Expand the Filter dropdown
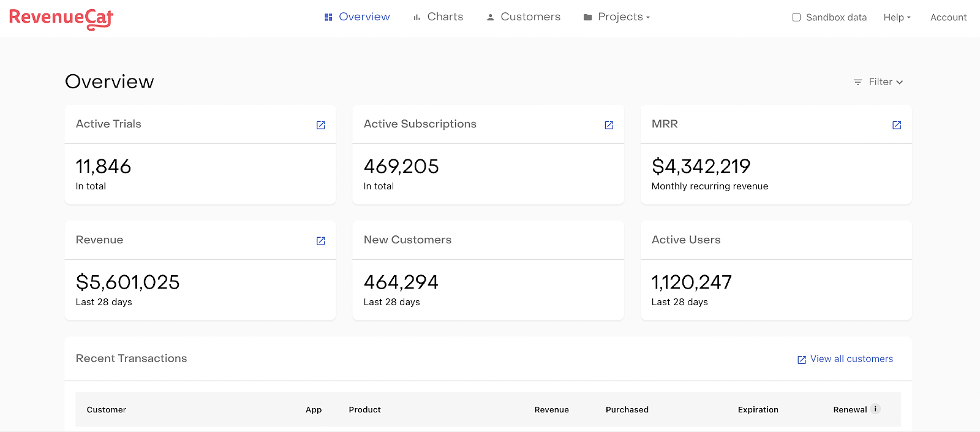The width and height of the screenshot is (980, 432). coord(879,82)
